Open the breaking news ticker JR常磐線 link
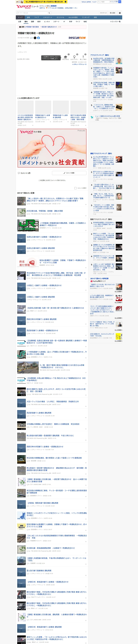Screen dimensions: 138x644 point(41,27)
